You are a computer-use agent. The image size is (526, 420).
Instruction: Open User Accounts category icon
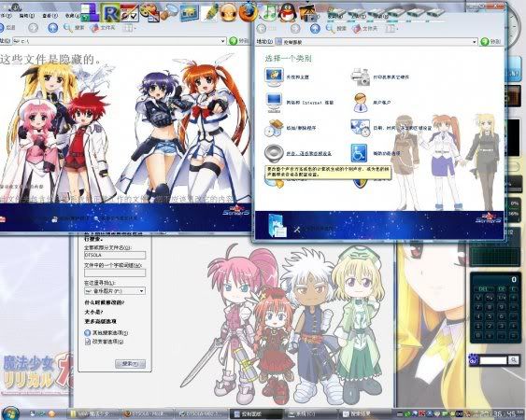361,103
